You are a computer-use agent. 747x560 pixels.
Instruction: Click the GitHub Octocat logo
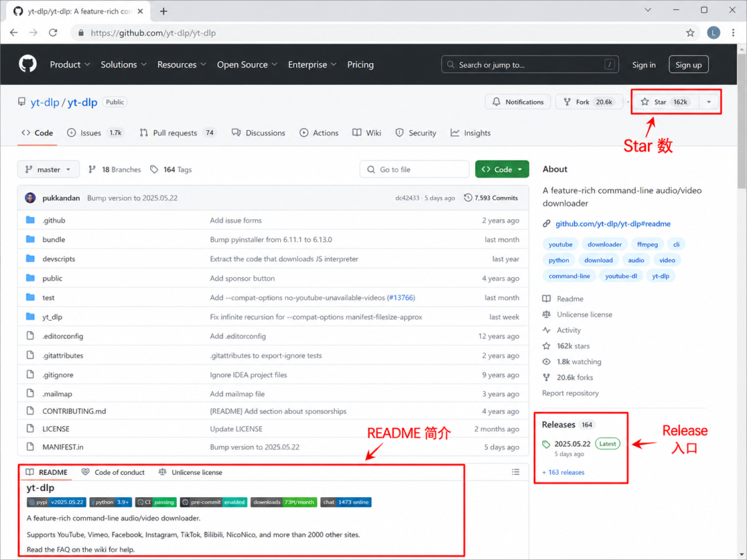[28, 64]
